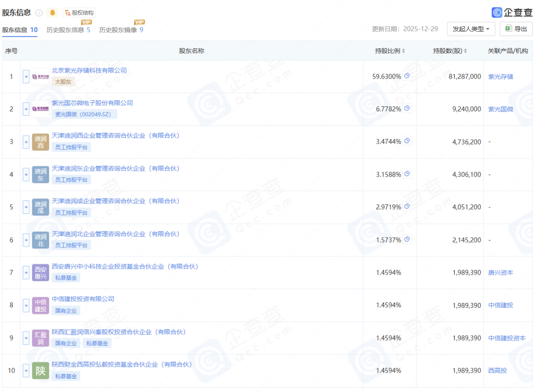The width and height of the screenshot is (535, 392).
Task: Click the 大股东 tag in row 1
Action: click(63, 82)
